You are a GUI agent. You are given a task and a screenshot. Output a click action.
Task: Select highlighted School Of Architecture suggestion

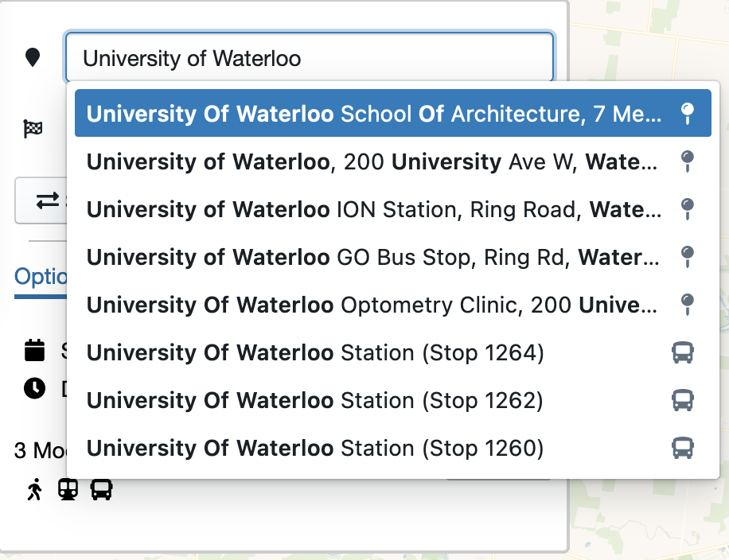[x=372, y=114]
